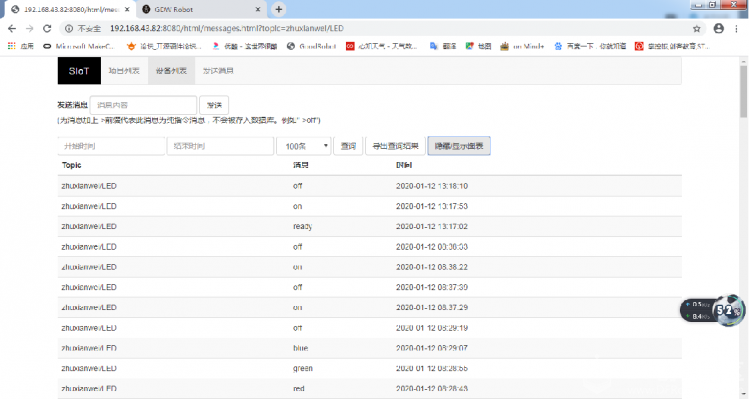The width and height of the screenshot is (749, 399).
Task: Open the Microsoft MakeCode bookmark
Action: (x=79, y=46)
